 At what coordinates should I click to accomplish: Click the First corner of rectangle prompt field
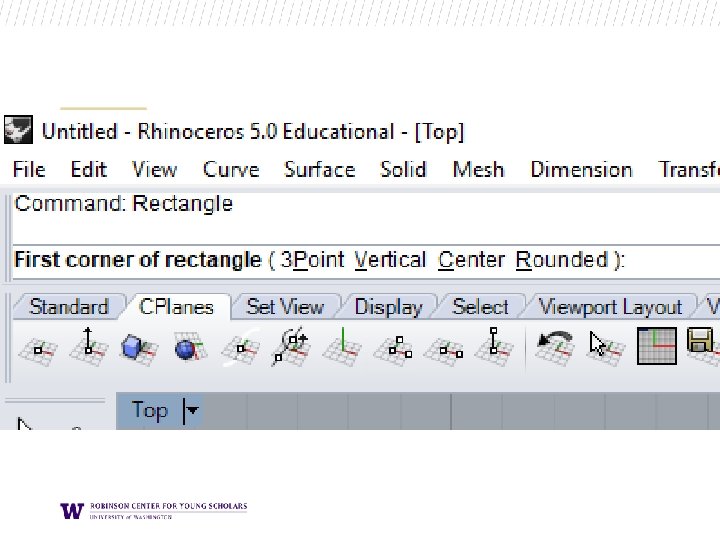[366, 261]
